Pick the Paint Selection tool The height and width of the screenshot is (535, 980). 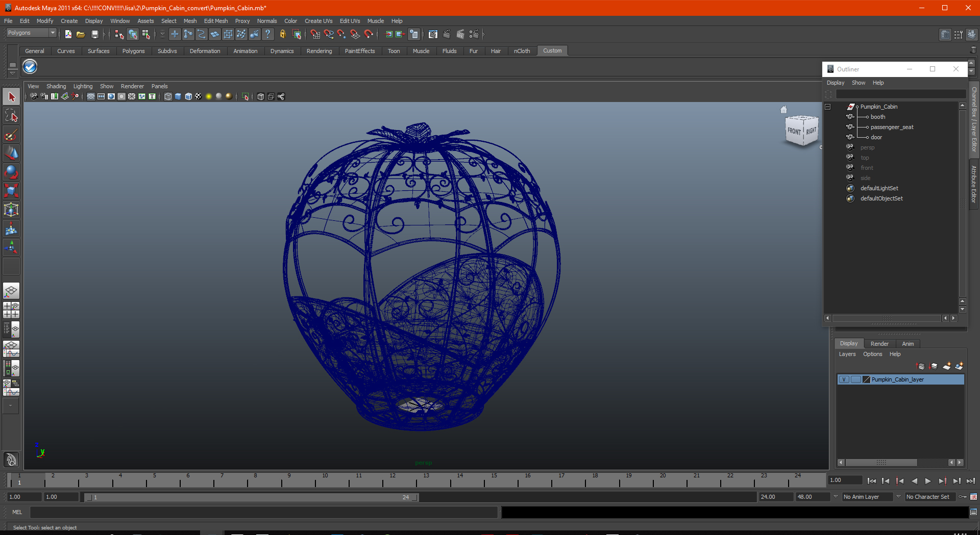click(x=11, y=135)
